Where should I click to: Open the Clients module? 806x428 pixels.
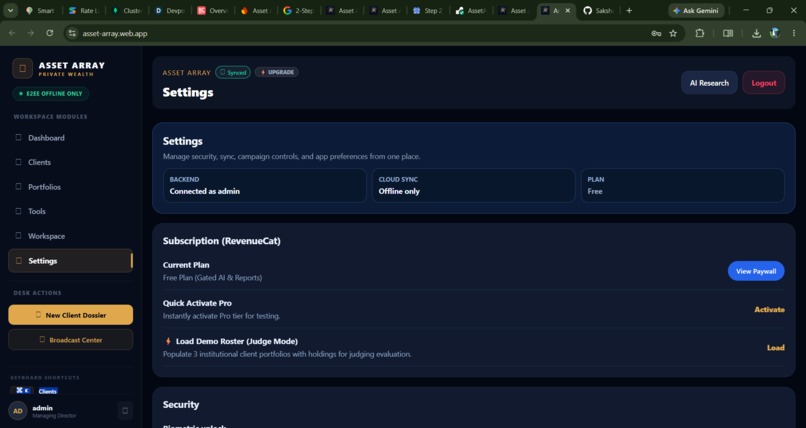tap(70, 162)
